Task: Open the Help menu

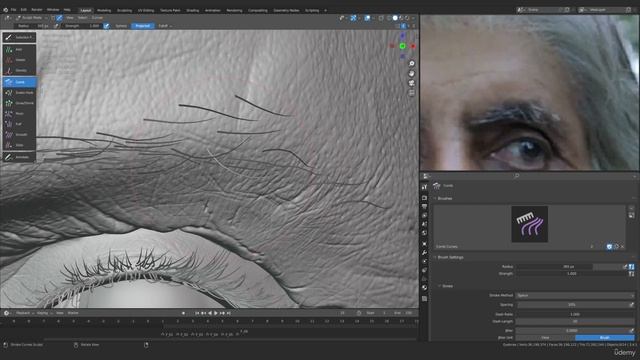Action: pyautogui.click(x=67, y=10)
